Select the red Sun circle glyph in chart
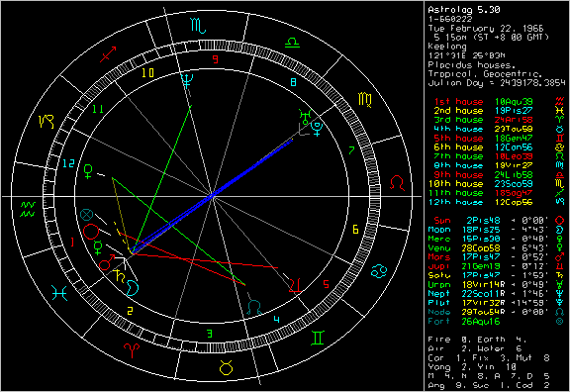 point(91,232)
